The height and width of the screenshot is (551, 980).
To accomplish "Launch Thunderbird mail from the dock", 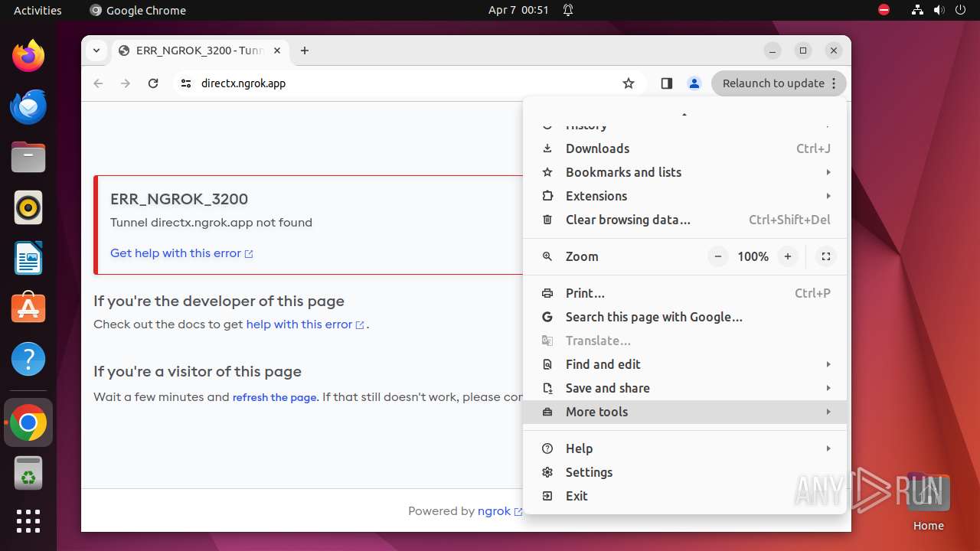I will (28, 106).
